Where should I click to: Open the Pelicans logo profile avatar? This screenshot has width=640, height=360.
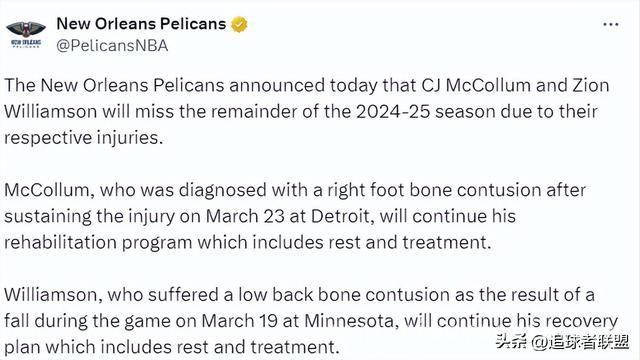point(26,34)
